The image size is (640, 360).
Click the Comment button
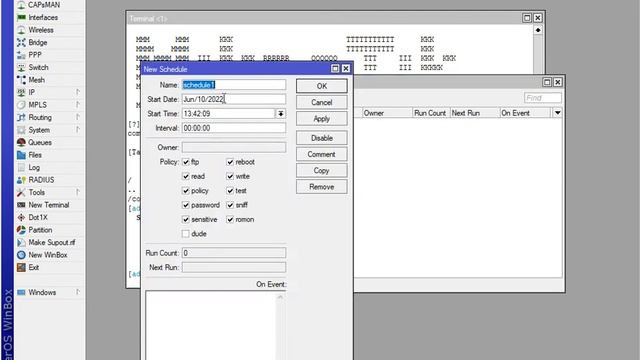[x=322, y=154]
